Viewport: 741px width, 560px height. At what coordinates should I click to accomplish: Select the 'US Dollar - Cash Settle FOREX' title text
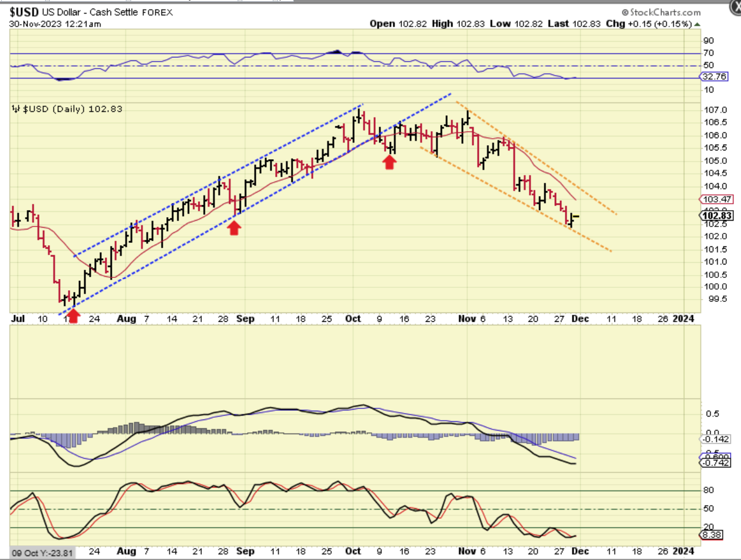(x=107, y=12)
